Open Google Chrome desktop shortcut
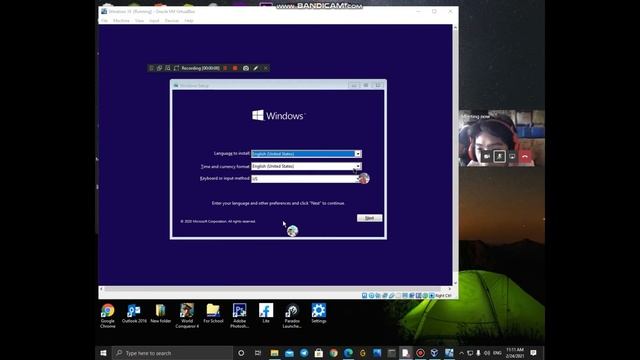 (108, 316)
